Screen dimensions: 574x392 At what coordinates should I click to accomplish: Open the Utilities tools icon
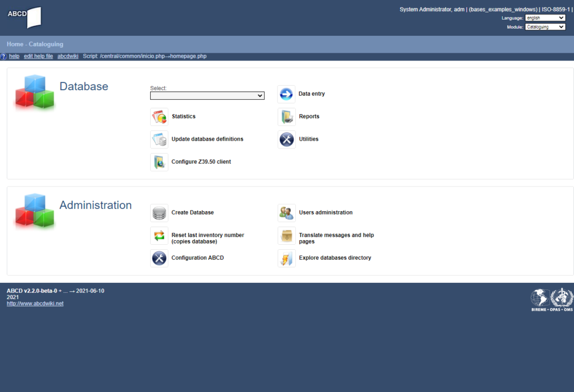(286, 139)
